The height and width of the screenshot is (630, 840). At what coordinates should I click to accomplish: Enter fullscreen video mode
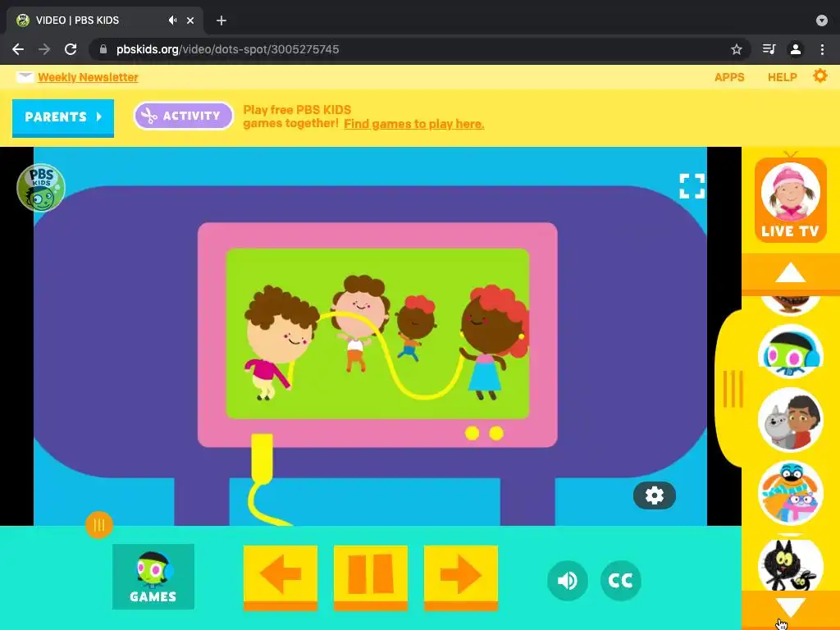pyautogui.click(x=692, y=186)
